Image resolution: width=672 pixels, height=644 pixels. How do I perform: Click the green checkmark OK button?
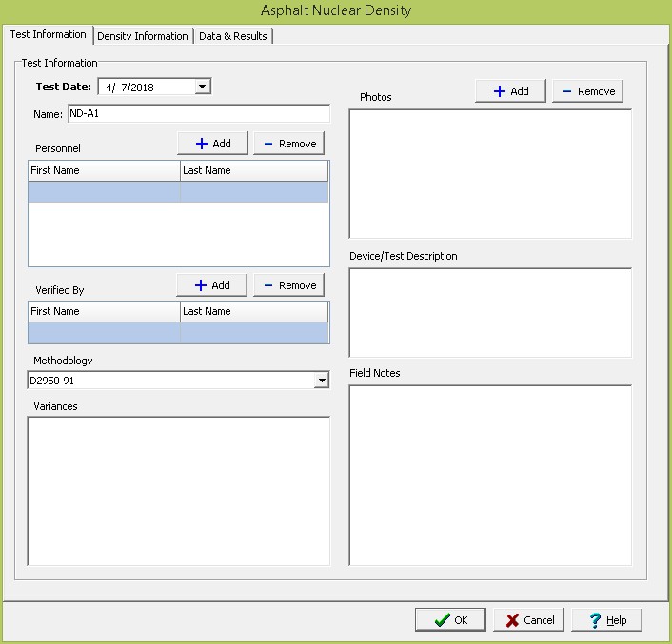tap(450, 620)
